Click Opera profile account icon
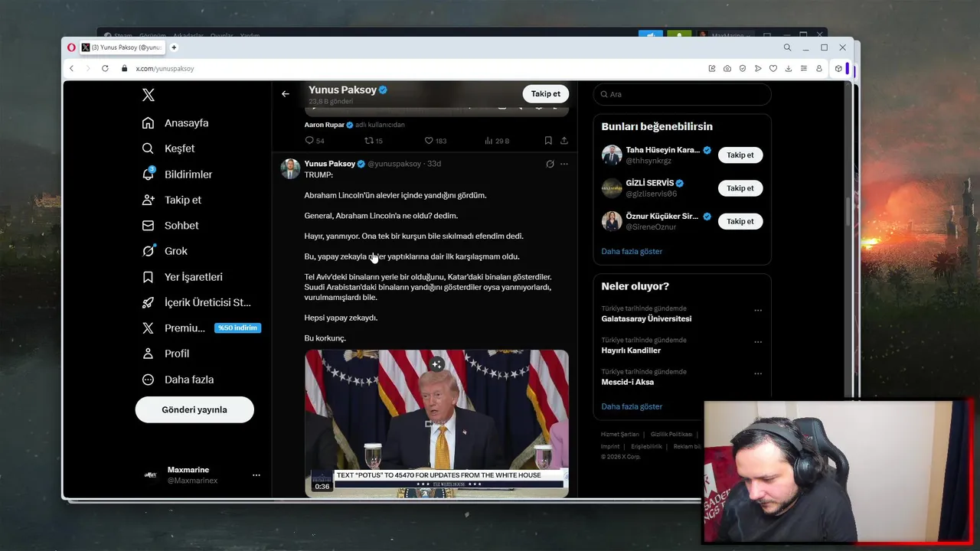The width and height of the screenshot is (980, 551). (818, 68)
